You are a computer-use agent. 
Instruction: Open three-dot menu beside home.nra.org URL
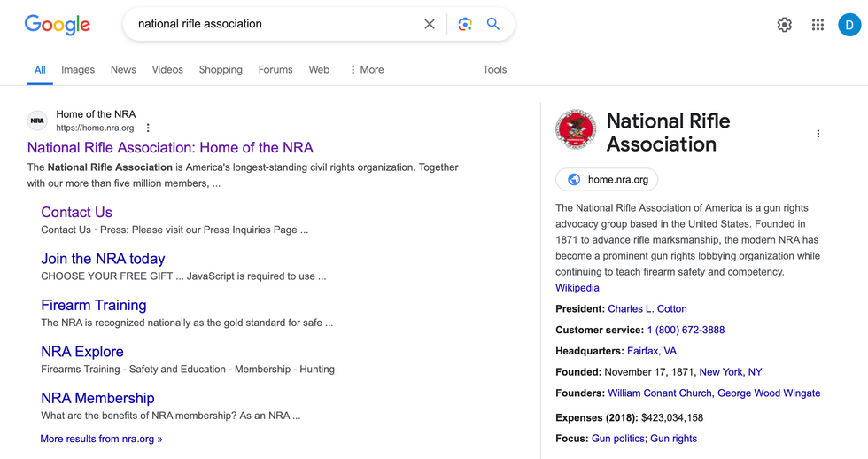148,128
